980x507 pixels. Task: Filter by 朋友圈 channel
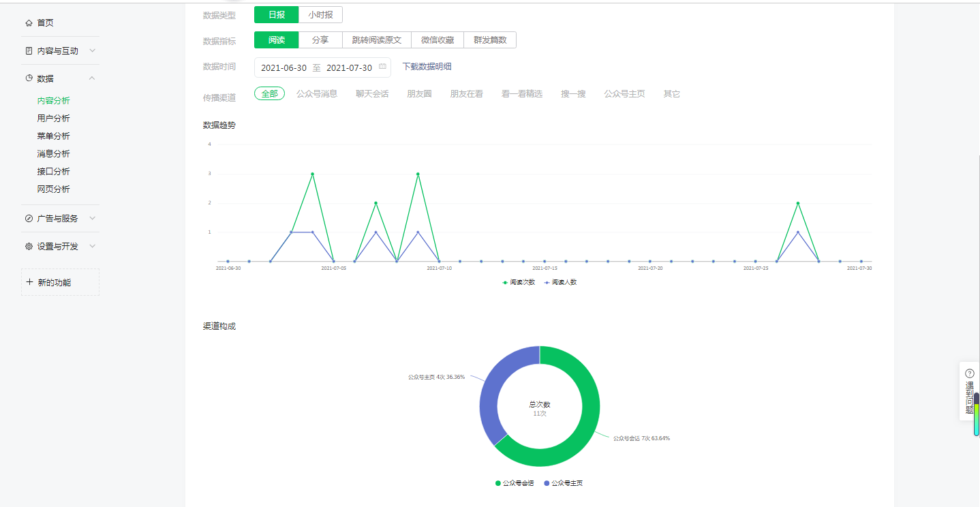click(419, 94)
